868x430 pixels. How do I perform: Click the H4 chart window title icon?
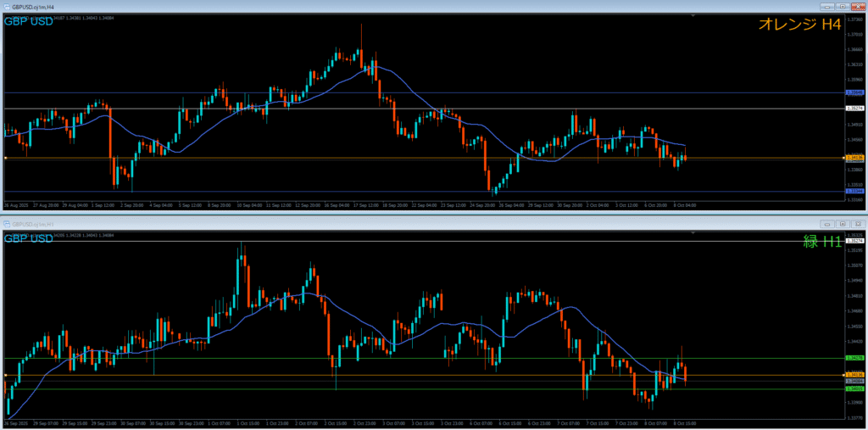point(5,7)
